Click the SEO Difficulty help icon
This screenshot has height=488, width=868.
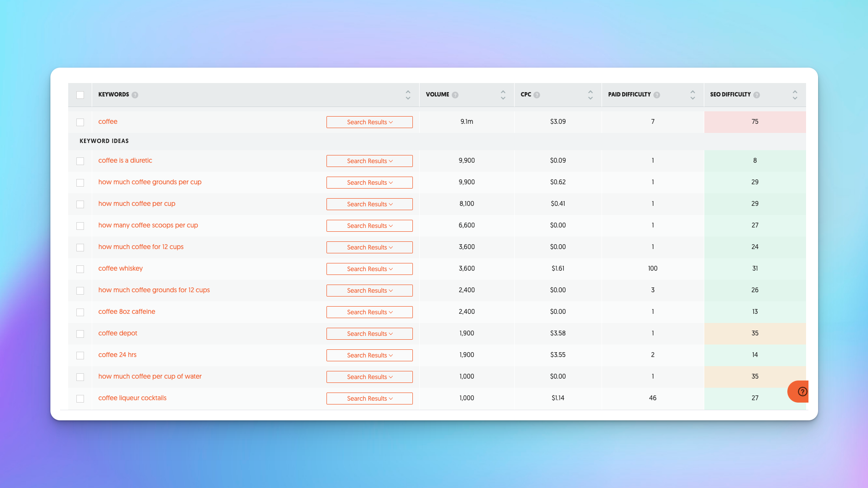point(757,95)
